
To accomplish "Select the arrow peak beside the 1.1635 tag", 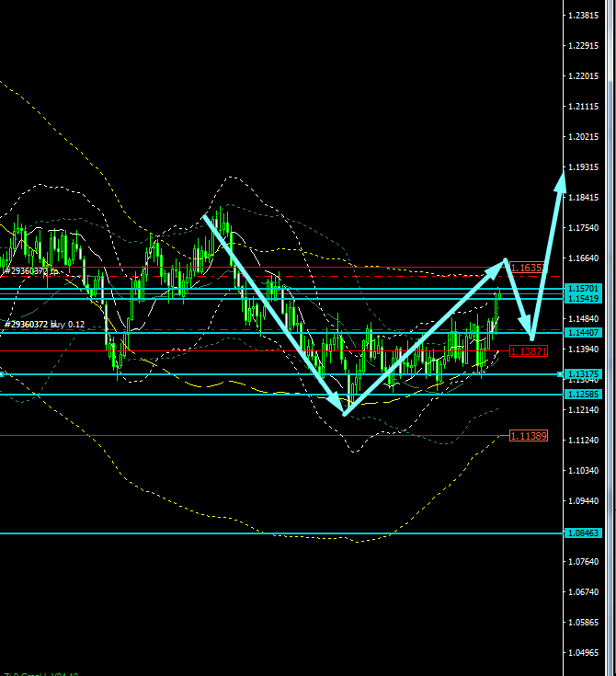I will pos(504,262).
